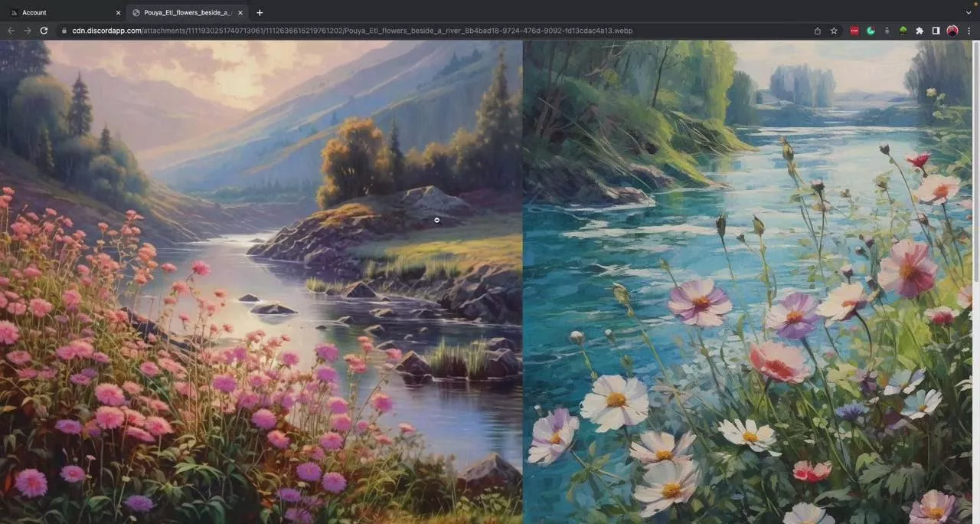Click the back navigation arrow
The image size is (980, 524).
11,31
